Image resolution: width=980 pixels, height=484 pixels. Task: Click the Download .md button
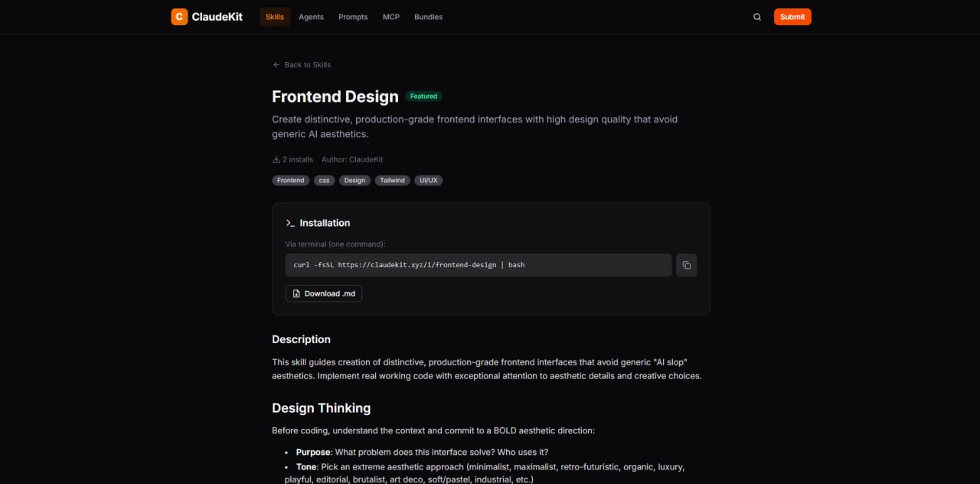click(x=324, y=293)
